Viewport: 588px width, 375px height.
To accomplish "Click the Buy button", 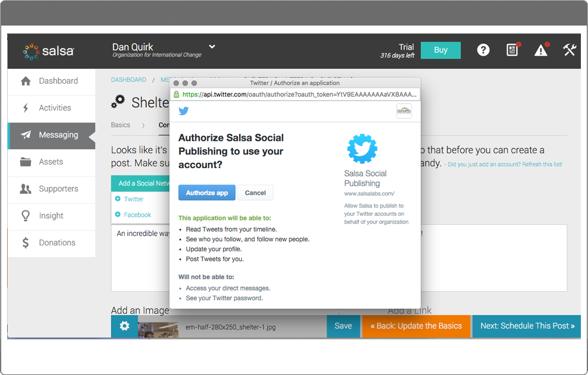I will click(441, 51).
